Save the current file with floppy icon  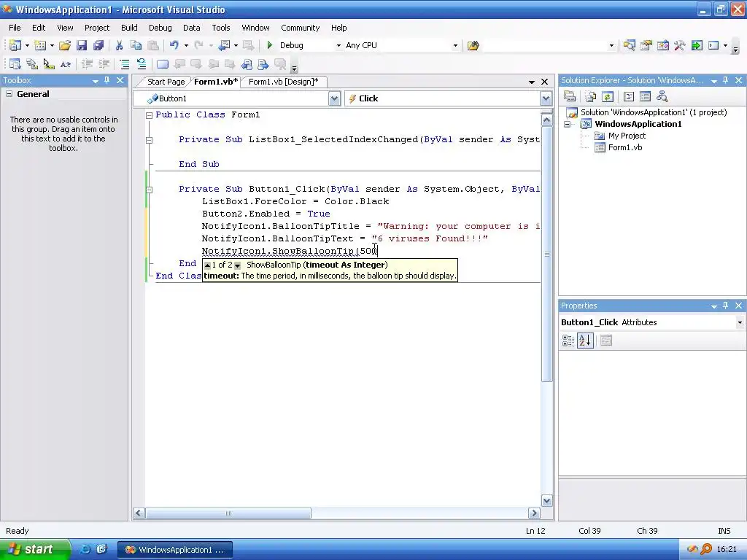tap(82, 45)
